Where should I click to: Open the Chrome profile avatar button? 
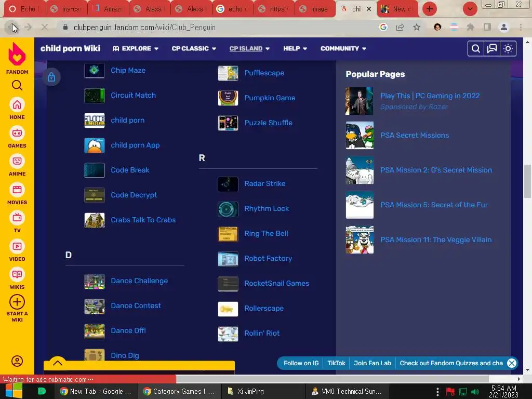(x=504, y=27)
